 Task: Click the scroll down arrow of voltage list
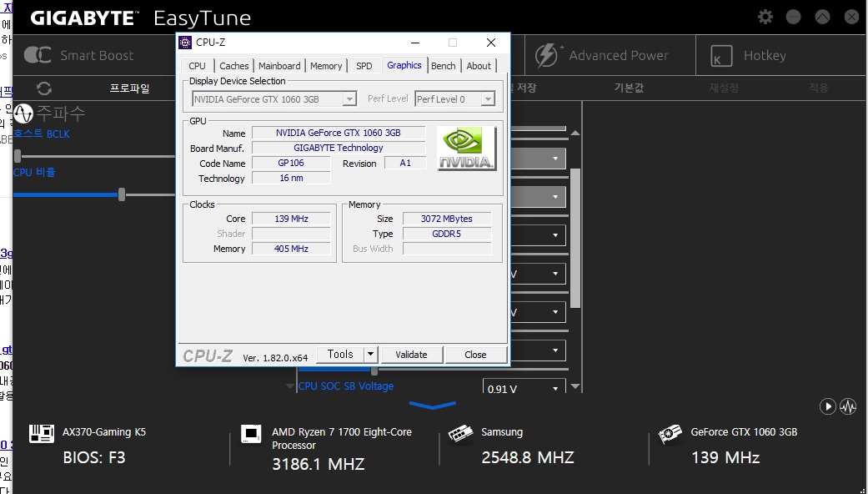tap(575, 386)
